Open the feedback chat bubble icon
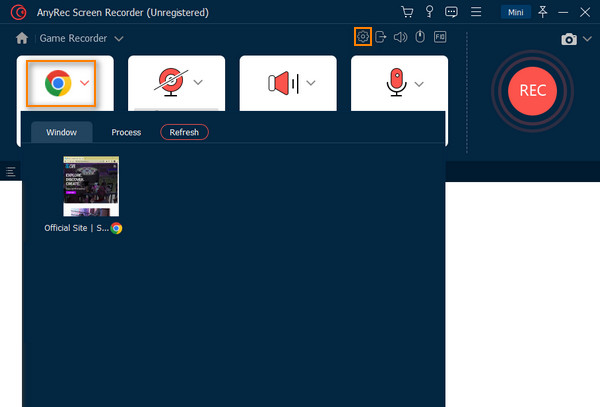 click(452, 12)
